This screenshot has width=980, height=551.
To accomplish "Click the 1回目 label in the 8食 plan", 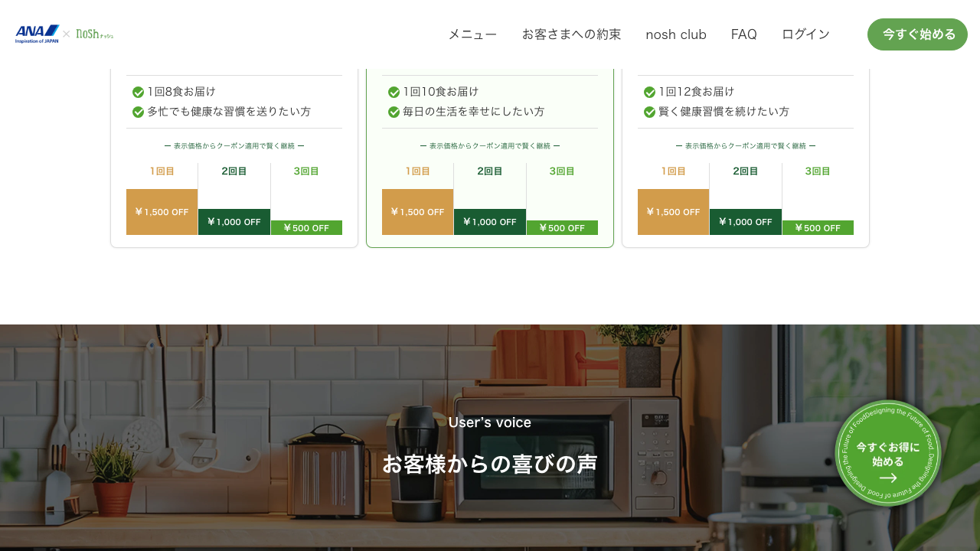I will click(x=162, y=171).
